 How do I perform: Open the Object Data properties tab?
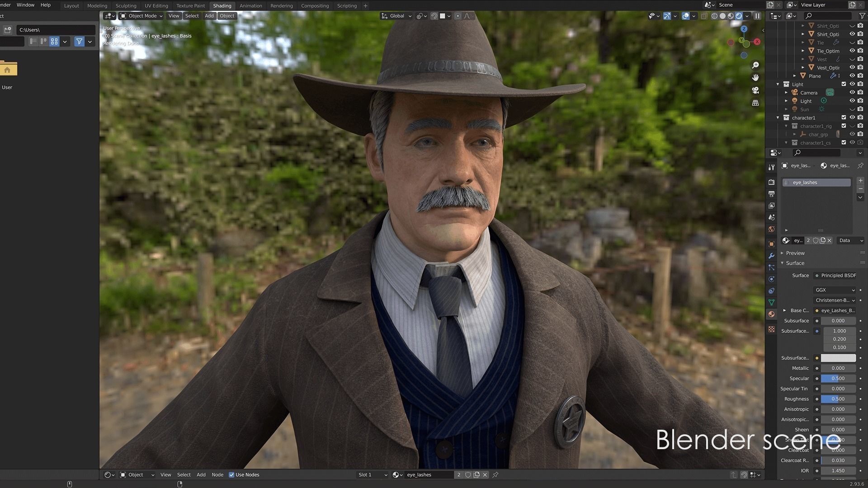point(771,302)
